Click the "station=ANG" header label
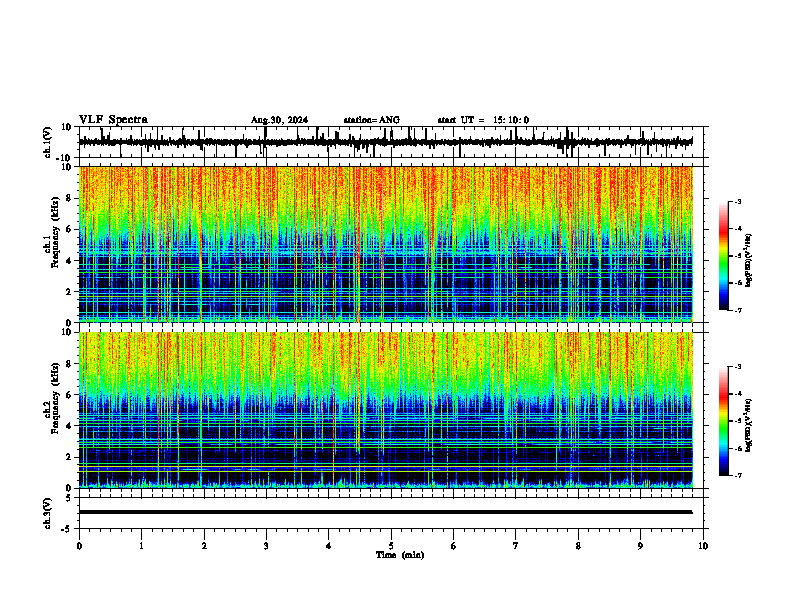 coord(372,120)
